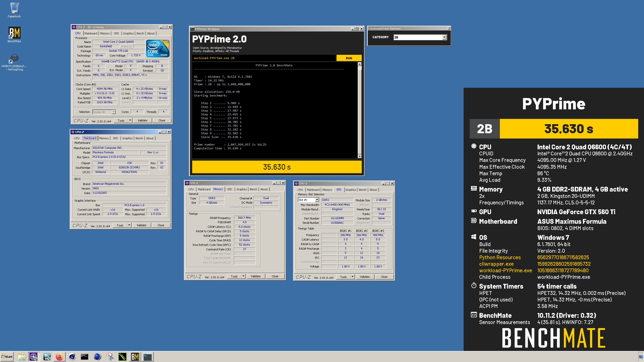644x362 pixels.
Task: Open About tab in SPD CPU-Z window
Action: point(373,190)
